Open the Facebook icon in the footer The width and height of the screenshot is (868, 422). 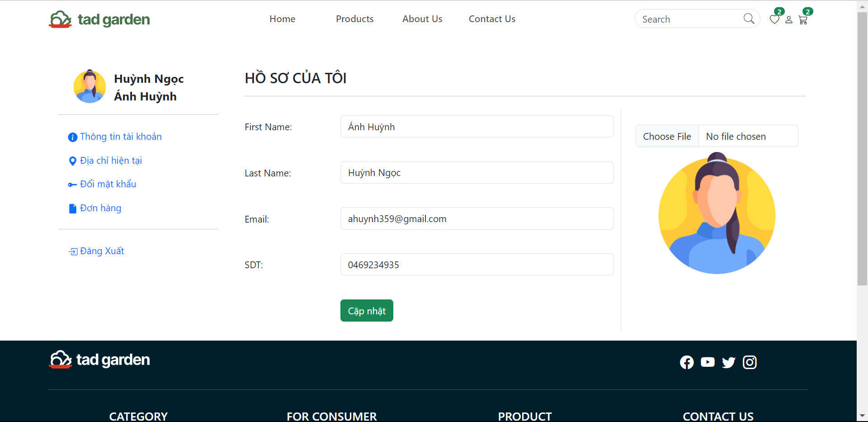click(x=687, y=362)
